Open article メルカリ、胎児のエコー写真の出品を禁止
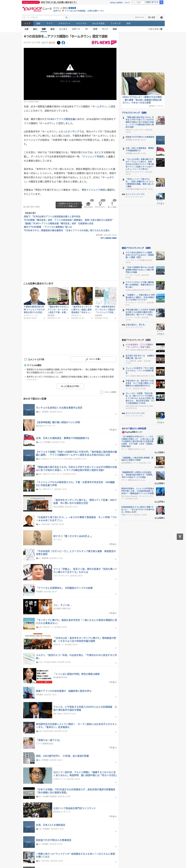The image size is (186, 868). pyautogui.click(x=76, y=656)
